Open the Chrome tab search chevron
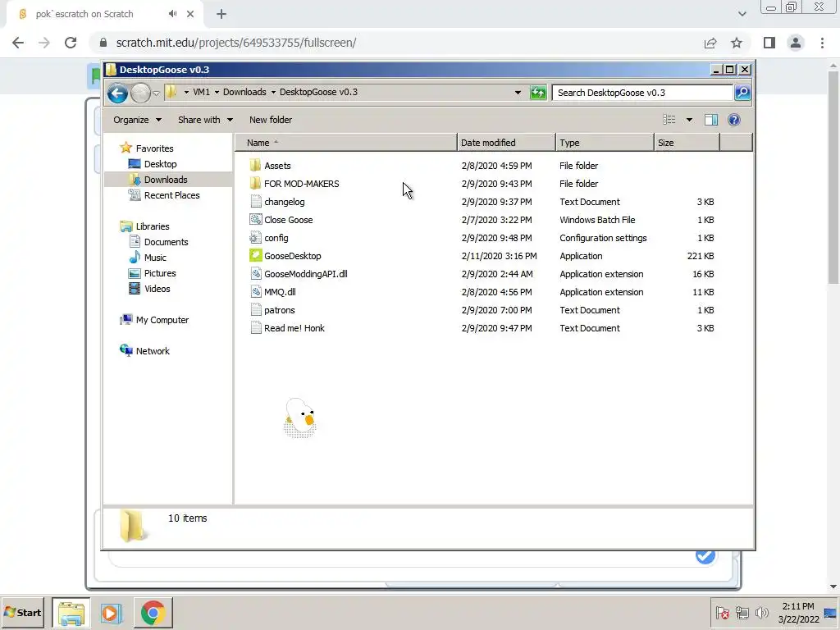The image size is (840, 630). click(x=742, y=14)
